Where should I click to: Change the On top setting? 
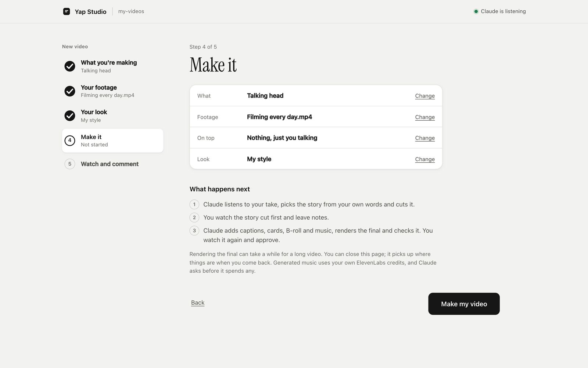tap(425, 138)
